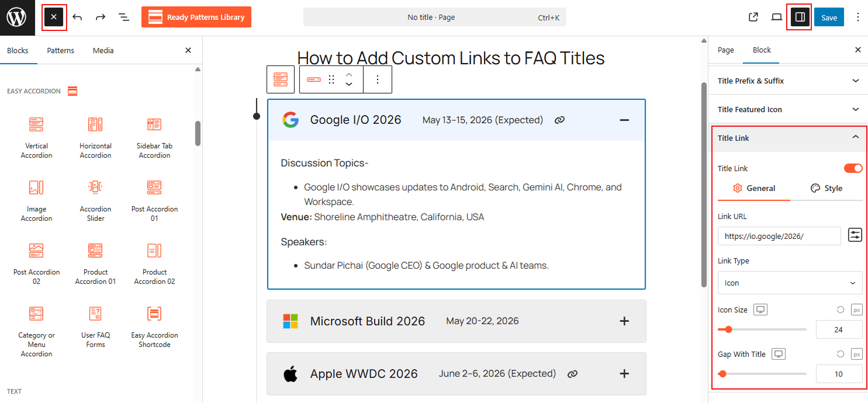Click the link icon beside Google I/O 2026 title

coord(559,120)
